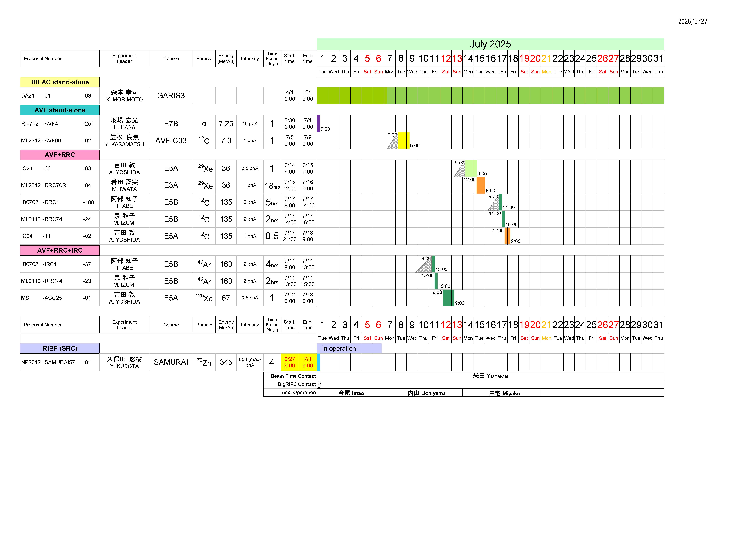Click the SAMURAI course cell

tap(171, 362)
